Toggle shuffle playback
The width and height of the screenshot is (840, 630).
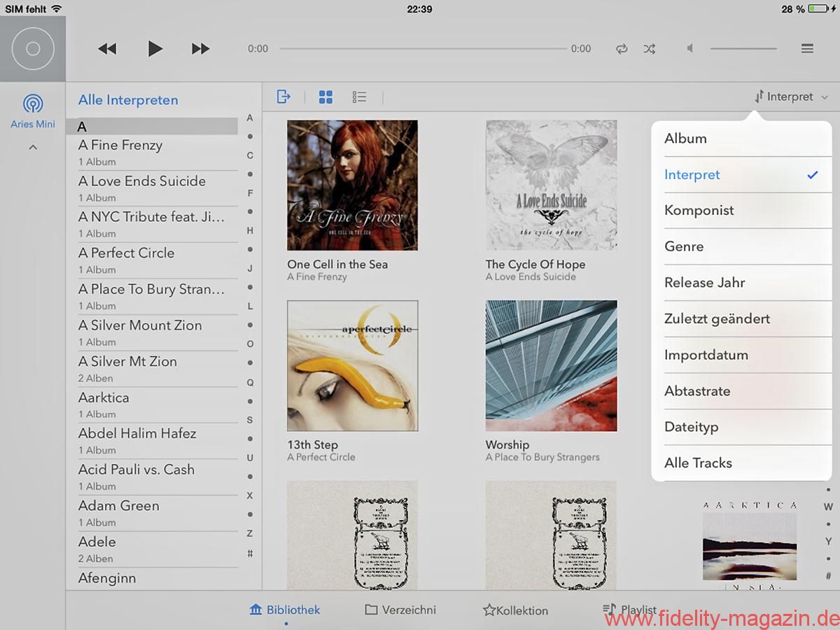[x=650, y=49]
